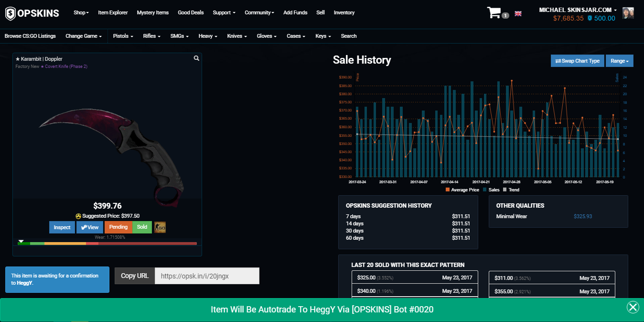This screenshot has height=322, width=644.
Task: Open Good Deals page
Action: [191, 13]
